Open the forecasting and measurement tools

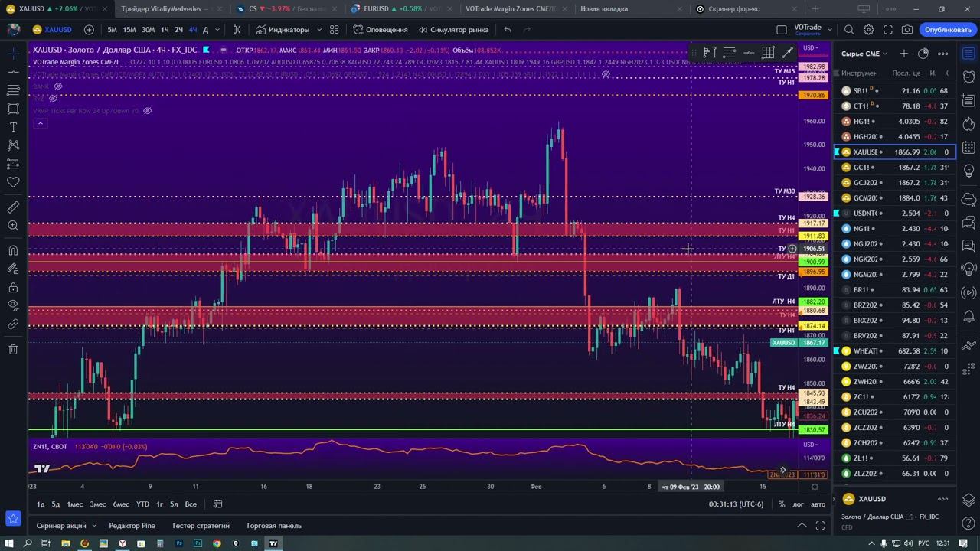(x=13, y=164)
